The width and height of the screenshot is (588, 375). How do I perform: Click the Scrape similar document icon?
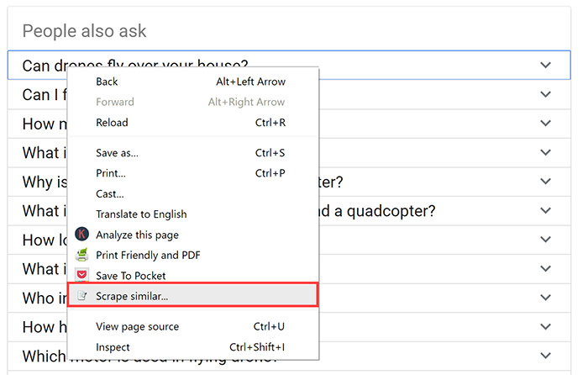click(x=81, y=296)
